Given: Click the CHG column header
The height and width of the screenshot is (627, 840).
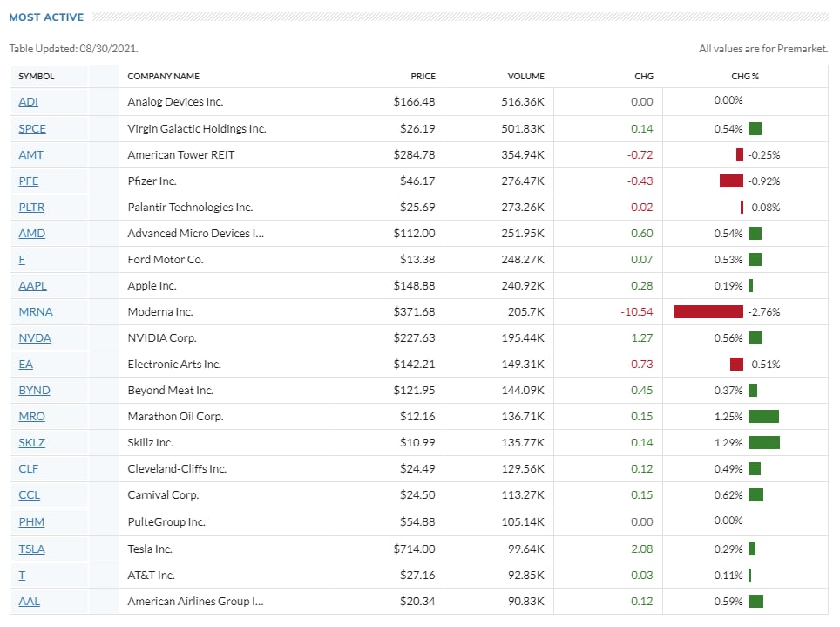Looking at the screenshot, I should (x=644, y=77).
